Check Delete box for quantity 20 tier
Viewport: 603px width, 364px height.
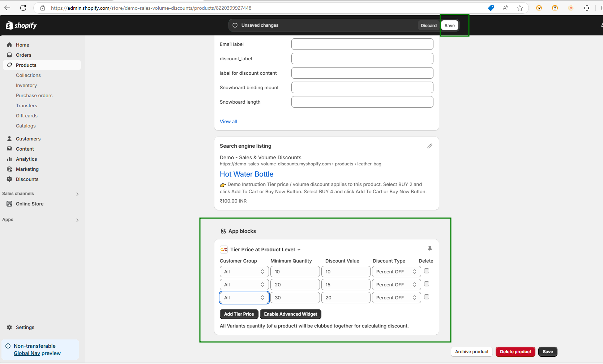(x=427, y=284)
